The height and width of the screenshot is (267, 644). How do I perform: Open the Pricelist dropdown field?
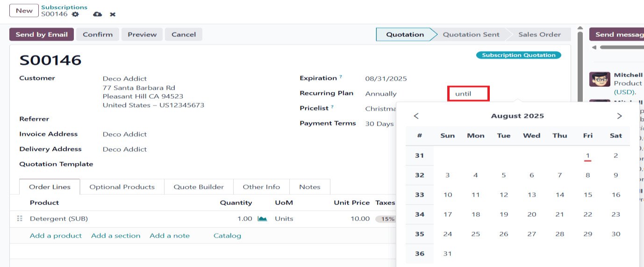click(x=380, y=109)
